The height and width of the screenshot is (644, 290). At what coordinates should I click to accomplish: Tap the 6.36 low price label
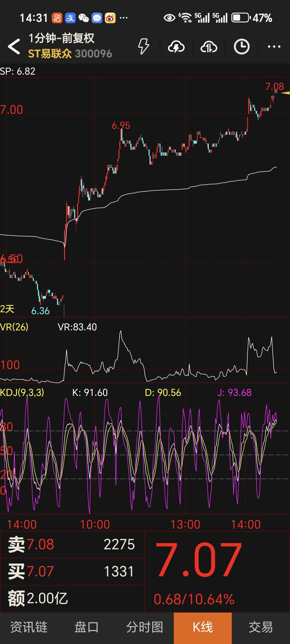coord(40,311)
